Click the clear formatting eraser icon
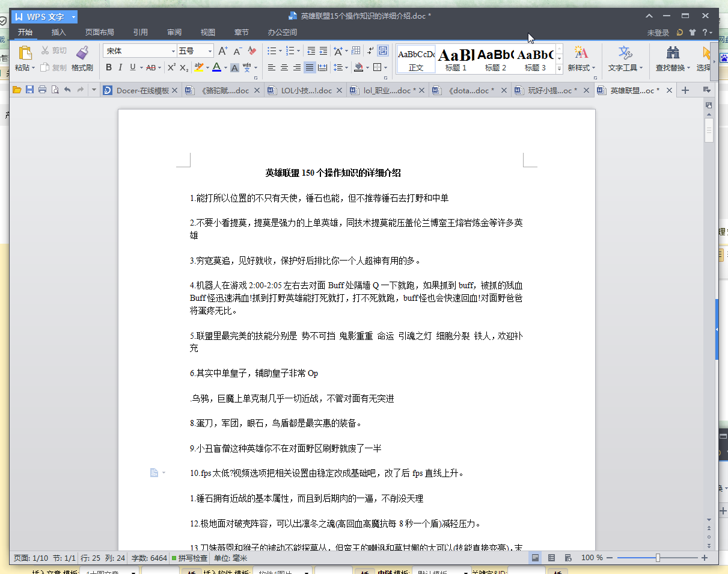The image size is (728, 574). [252, 51]
